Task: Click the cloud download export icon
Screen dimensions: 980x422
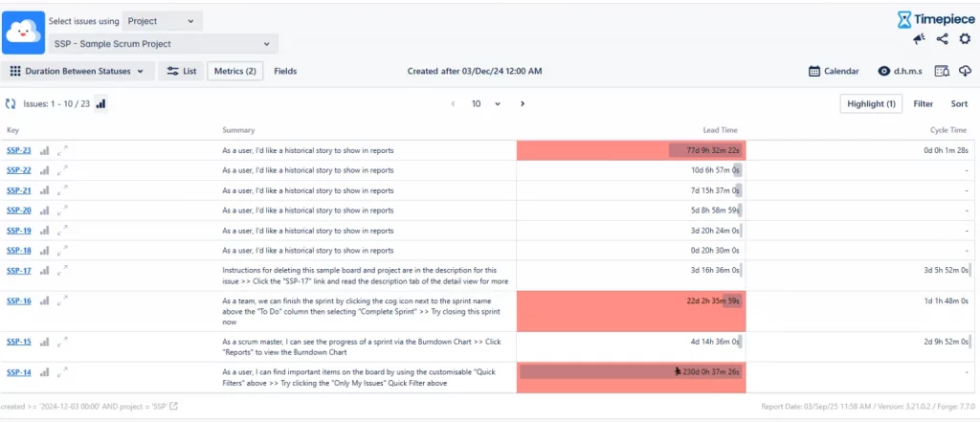Action: pos(965,71)
